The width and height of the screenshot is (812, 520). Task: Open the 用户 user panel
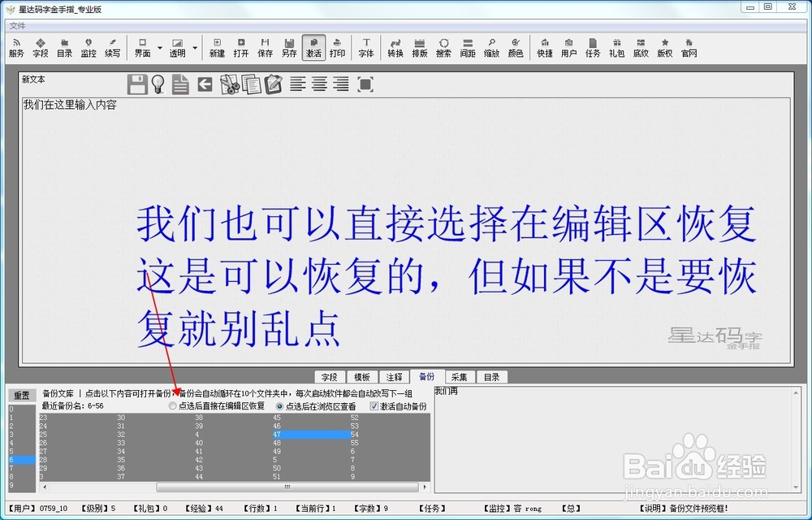[x=568, y=48]
